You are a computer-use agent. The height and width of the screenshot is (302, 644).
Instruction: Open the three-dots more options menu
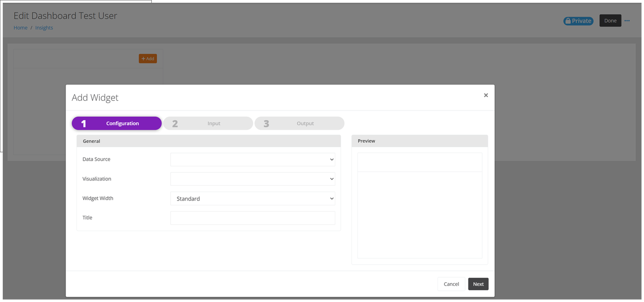pyautogui.click(x=627, y=21)
